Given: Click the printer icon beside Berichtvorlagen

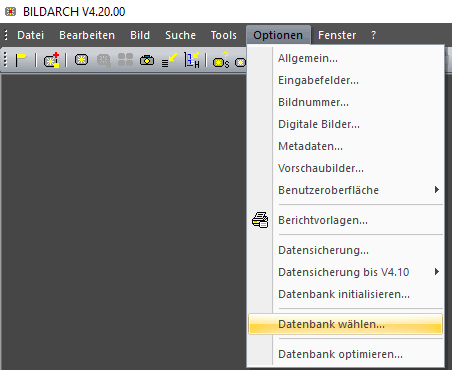Looking at the screenshot, I should point(260,220).
